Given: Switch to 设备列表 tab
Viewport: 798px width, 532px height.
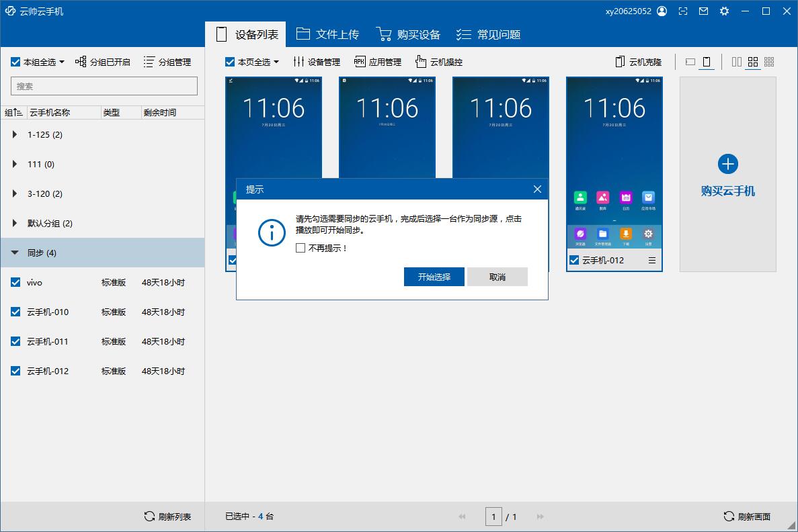Looking at the screenshot, I should click(245, 34).
